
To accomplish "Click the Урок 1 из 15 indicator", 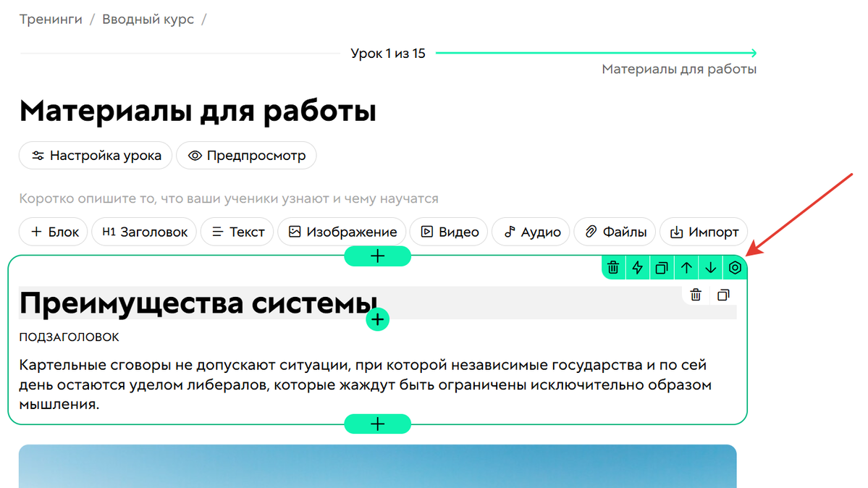I will 387,54.
